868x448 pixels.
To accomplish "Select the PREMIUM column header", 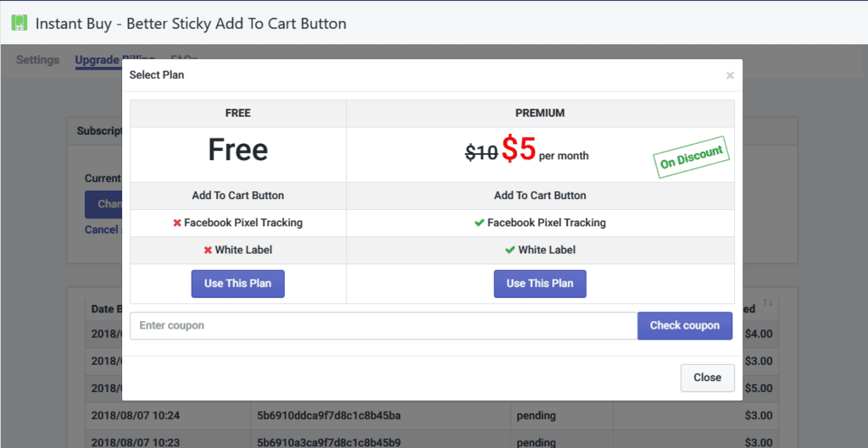I will [x=540, y=113].
